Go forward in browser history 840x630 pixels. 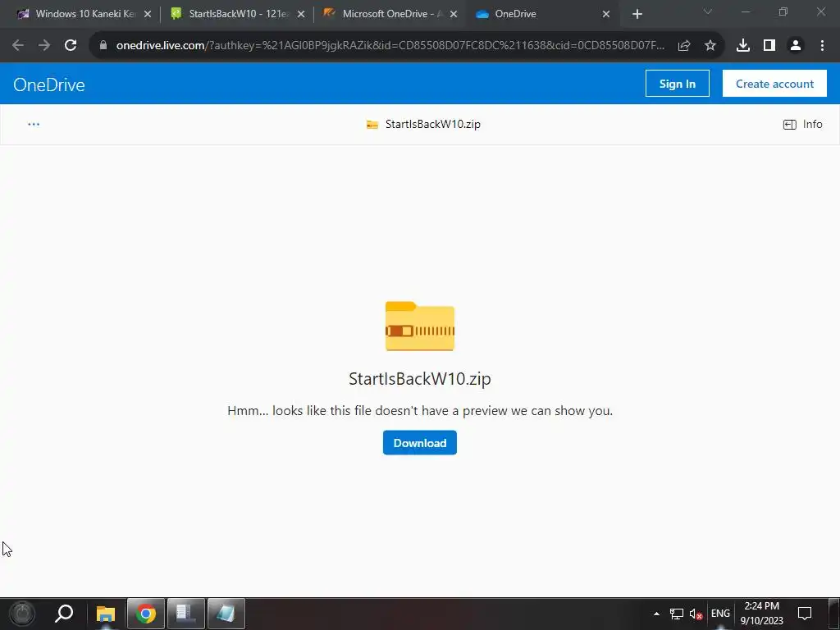click(x=44, y=46)
